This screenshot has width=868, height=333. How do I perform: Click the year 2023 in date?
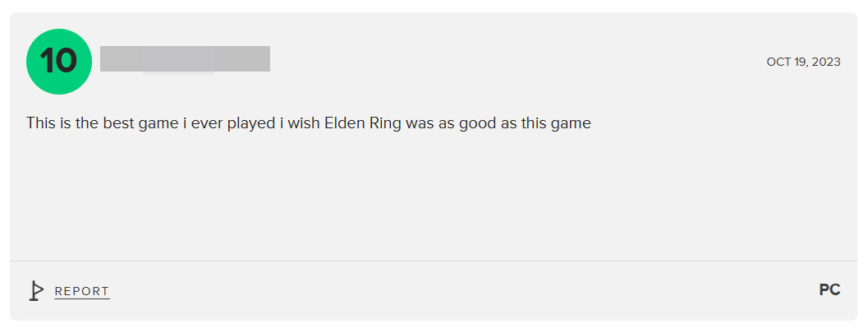click(826, 62)
